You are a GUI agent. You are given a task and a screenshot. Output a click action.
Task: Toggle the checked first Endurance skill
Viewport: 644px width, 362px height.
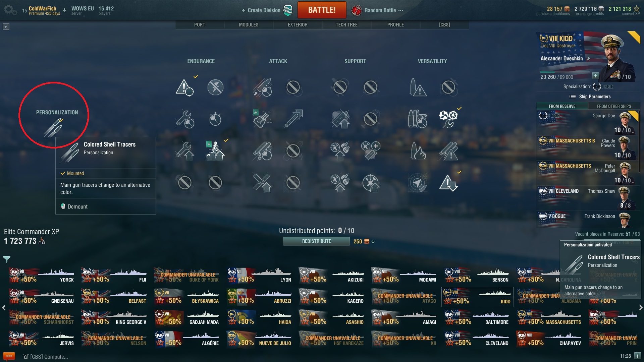tap(185, 87)
